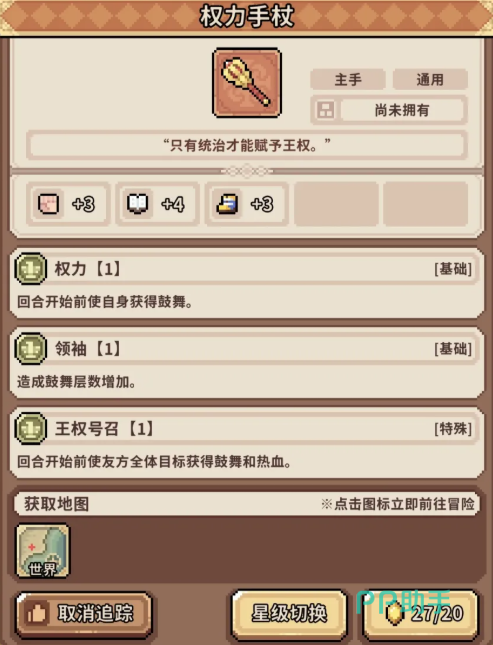Click the empty fourth stat slot

pyautogui.click(x=336, y=204)
